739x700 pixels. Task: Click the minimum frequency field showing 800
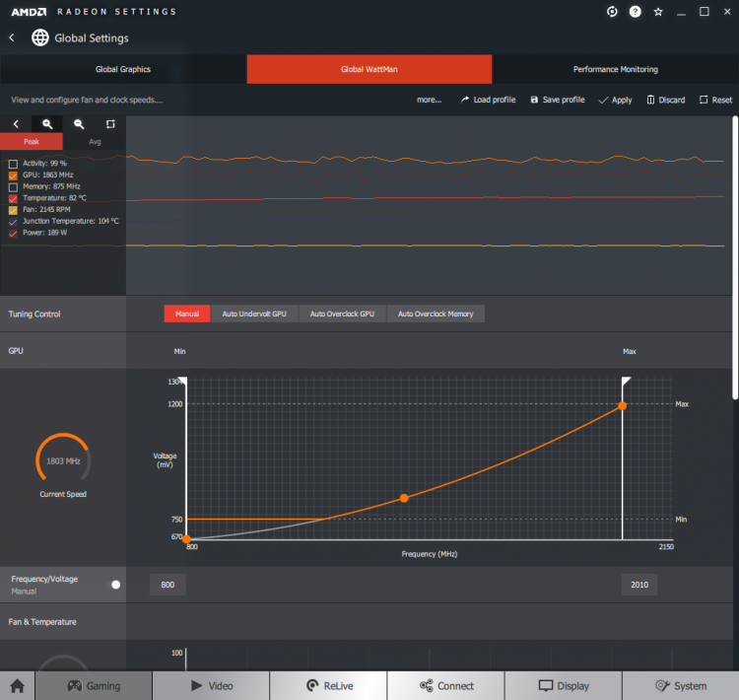pos(168,585)
